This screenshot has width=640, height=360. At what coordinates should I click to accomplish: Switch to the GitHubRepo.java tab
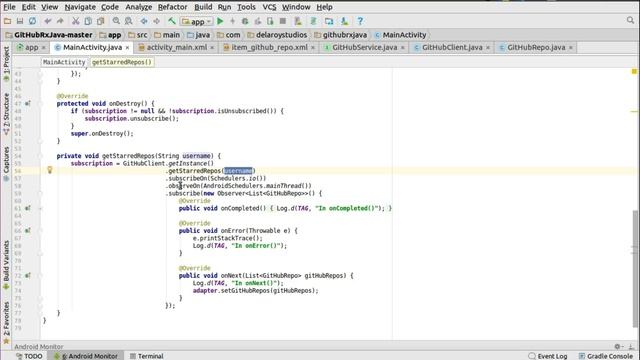coord(536,47)
